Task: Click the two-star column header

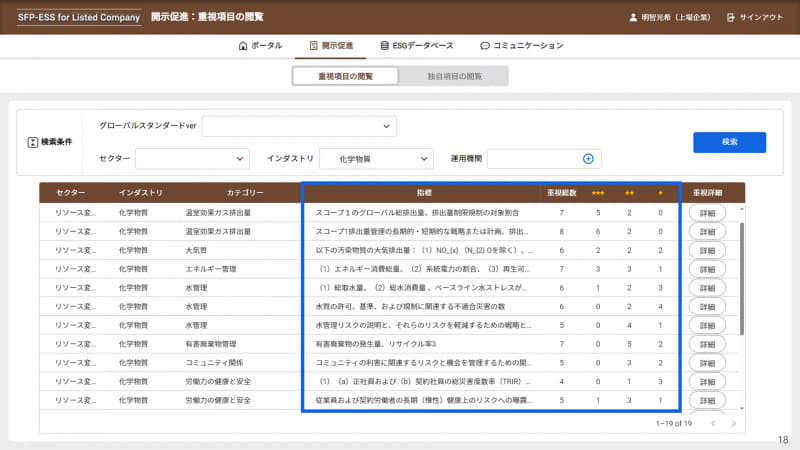Action: click(x=629, y=193)
